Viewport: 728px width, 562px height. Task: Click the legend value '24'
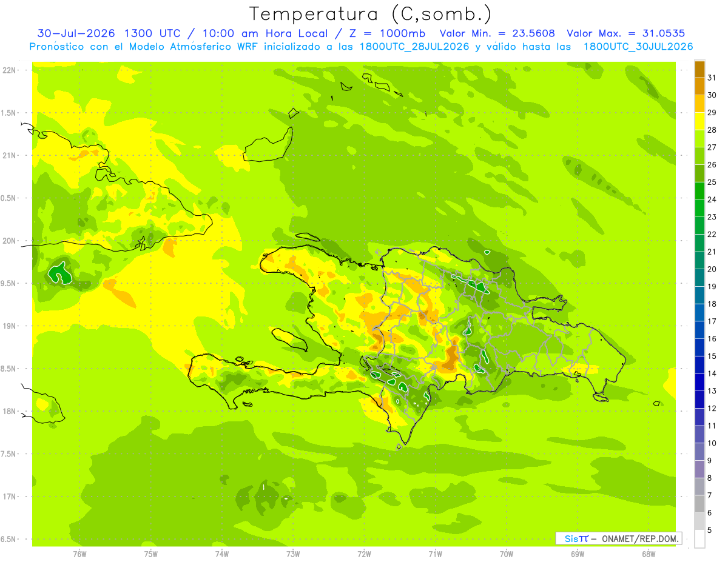[x=712, y=199]
